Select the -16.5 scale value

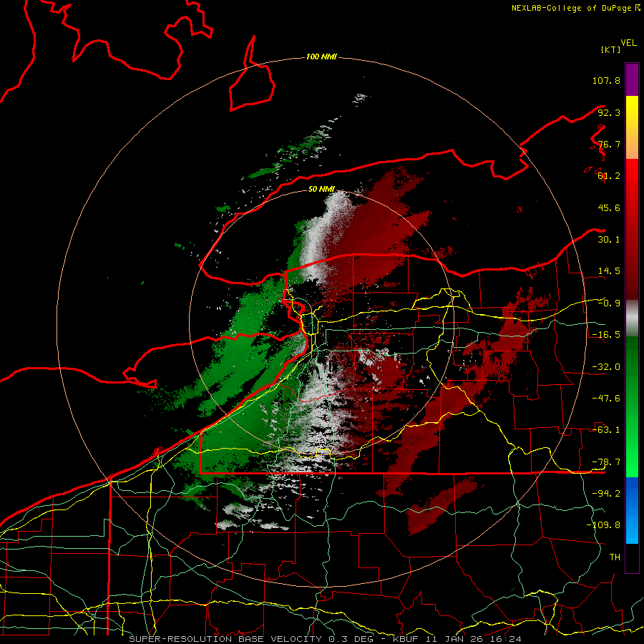click(606, 335)
